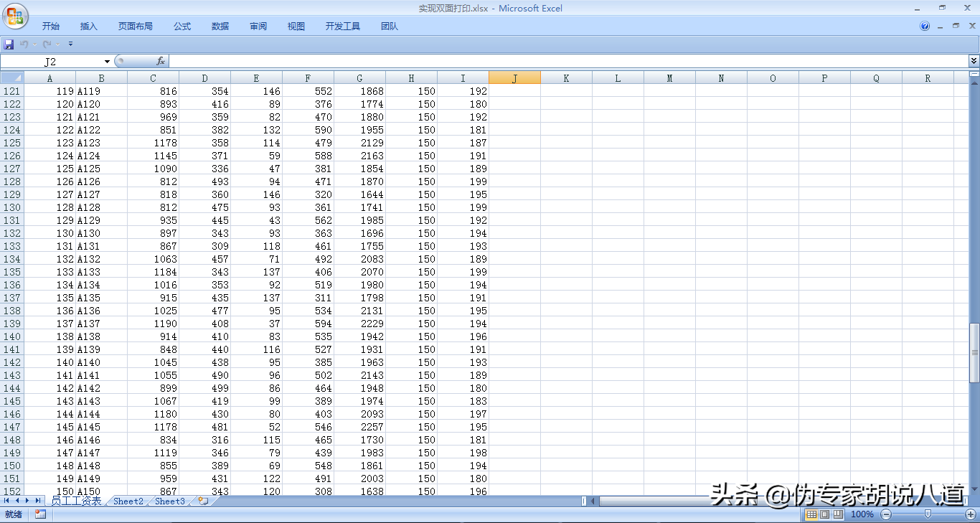
Task: Open the 团队 ribbon tab
Action: (x=390, y=27)
